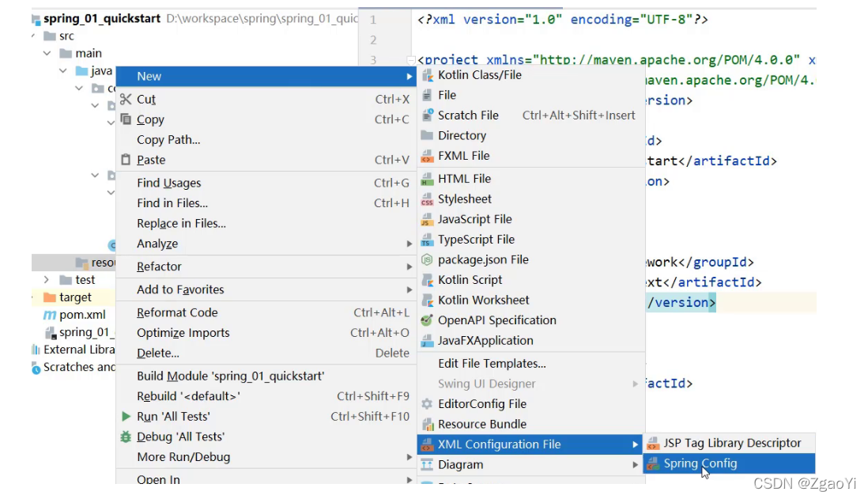
Task: Click the pom.xml Maven icon
Action: tap(50, 315)
